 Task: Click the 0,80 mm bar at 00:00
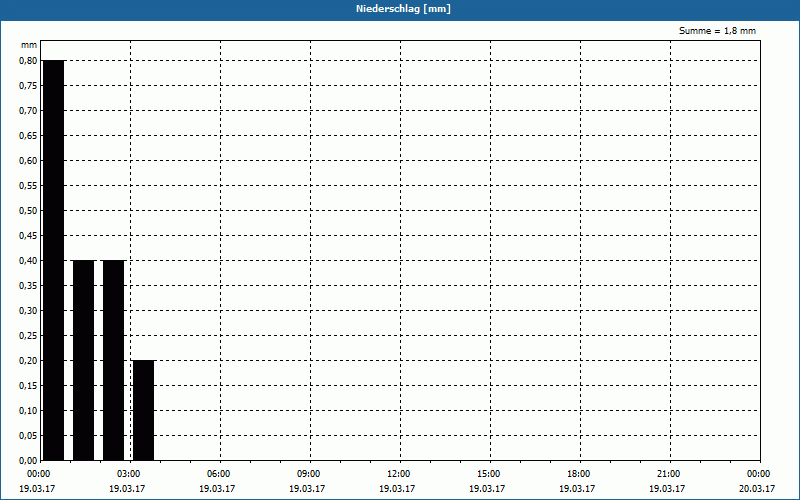[x=54, y=260]
